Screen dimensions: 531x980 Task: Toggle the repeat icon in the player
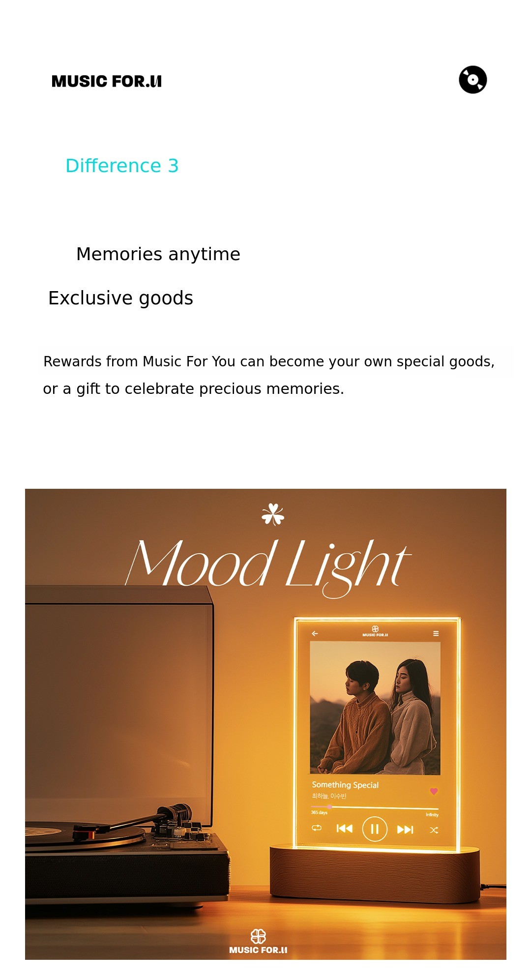[317, 828]
